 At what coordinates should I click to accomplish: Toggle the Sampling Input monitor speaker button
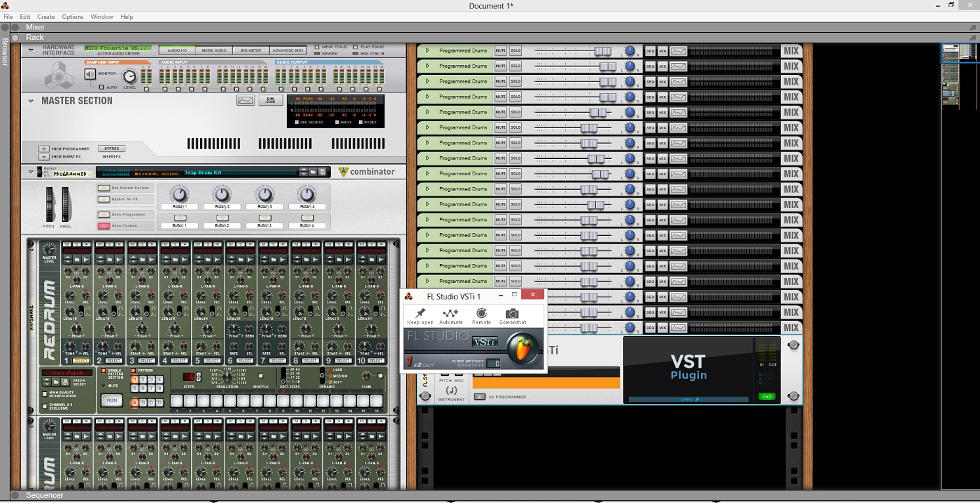[x=91, y=74]
